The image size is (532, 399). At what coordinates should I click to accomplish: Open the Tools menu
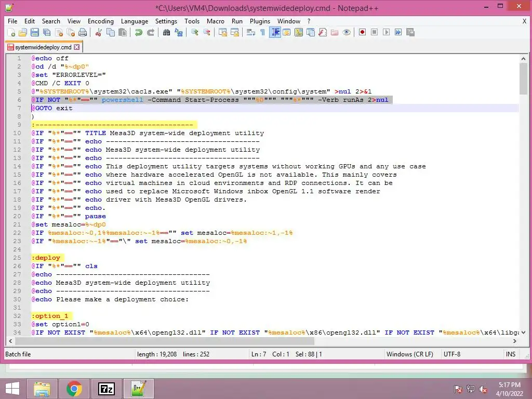pos(192,21)
